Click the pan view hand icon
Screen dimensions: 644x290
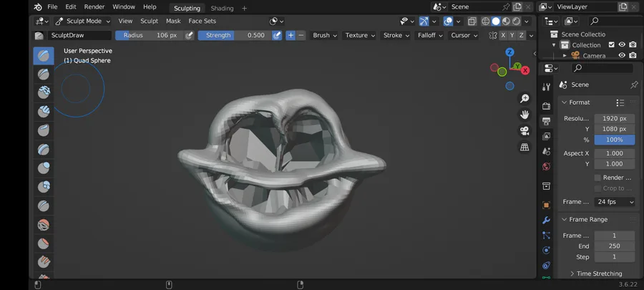point(525,115)
